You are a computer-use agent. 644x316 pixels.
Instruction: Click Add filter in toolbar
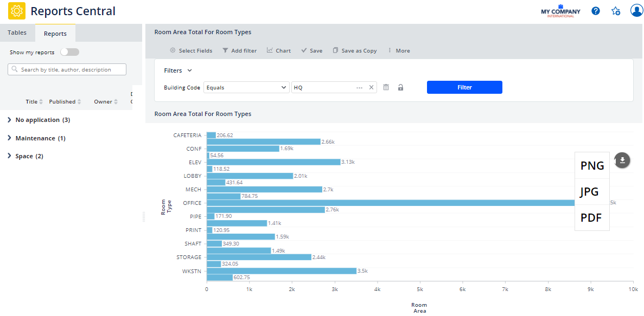click(239, 50)
